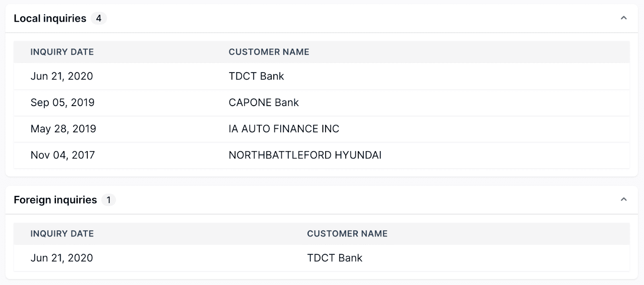Click Foreign INQUIRY DATE column header

(62, 234)
